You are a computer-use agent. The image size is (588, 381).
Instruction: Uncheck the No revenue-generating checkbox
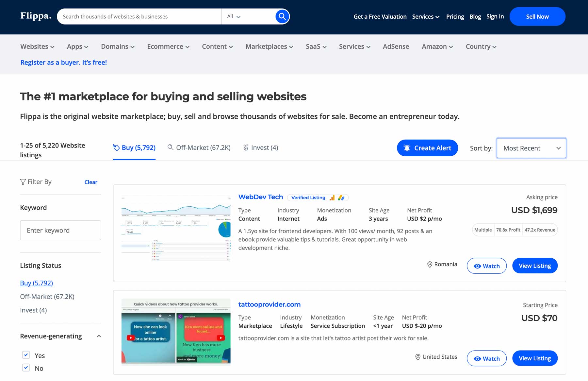[26, 368]
